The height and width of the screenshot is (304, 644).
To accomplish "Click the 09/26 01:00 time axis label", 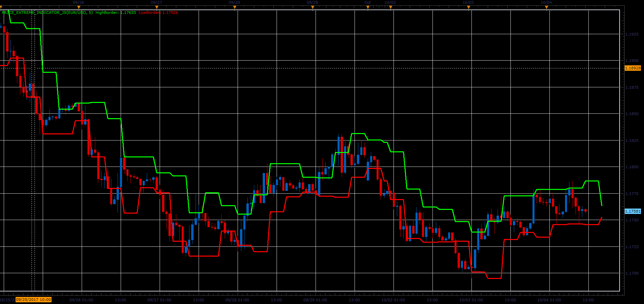I will [x=81, y=300].
